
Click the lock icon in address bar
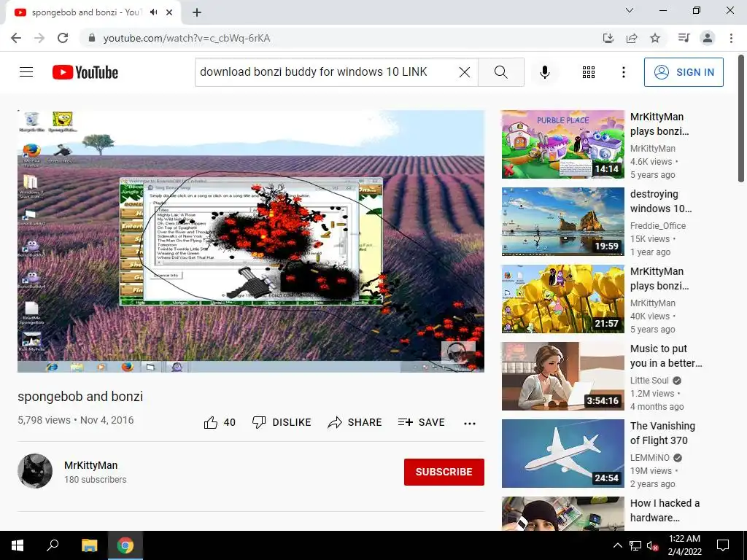click(92, 38)
